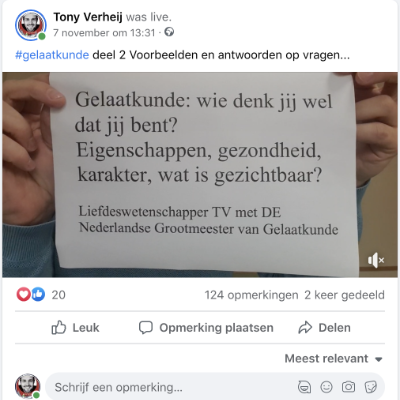The image size is (400, 400).
Task: Attach a photo using the camera icon
Action: tap(348, 387)
